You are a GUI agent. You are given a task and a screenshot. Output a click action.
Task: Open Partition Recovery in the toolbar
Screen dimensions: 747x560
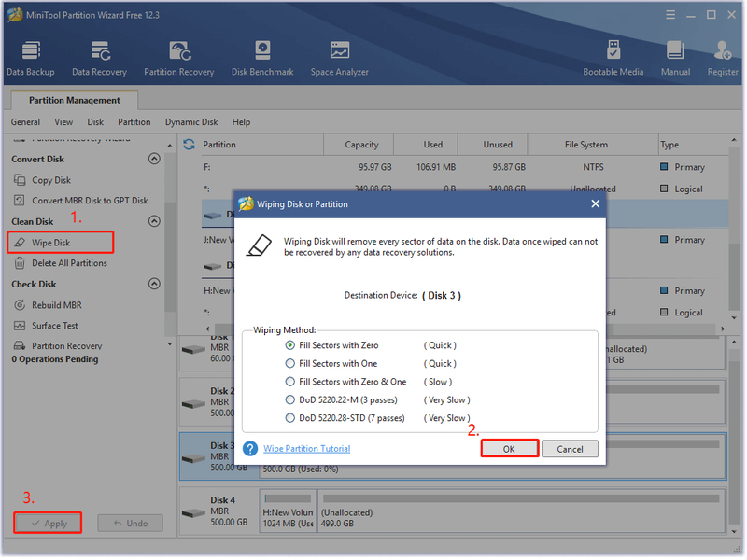pos(179,59)
